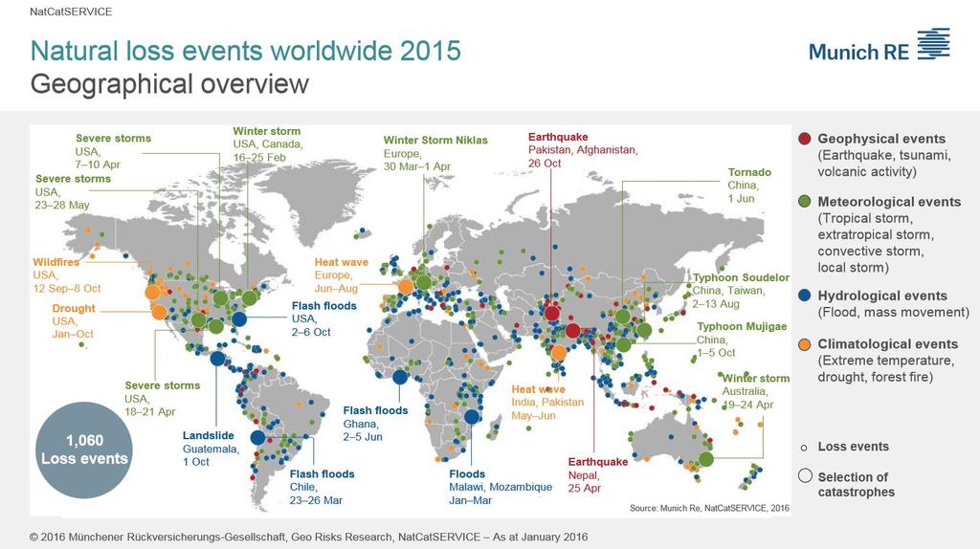The height and width of the screenshot is (549, 980).
Task: Click the 1,060 Loss events bubble
Action: [84, 450]
